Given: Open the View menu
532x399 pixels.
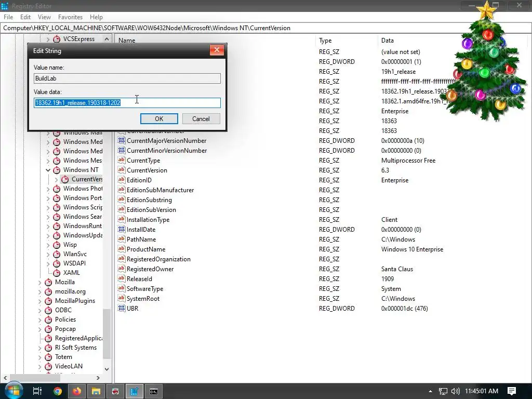Looking at the screenshot, I should click(x=44, y=17).
